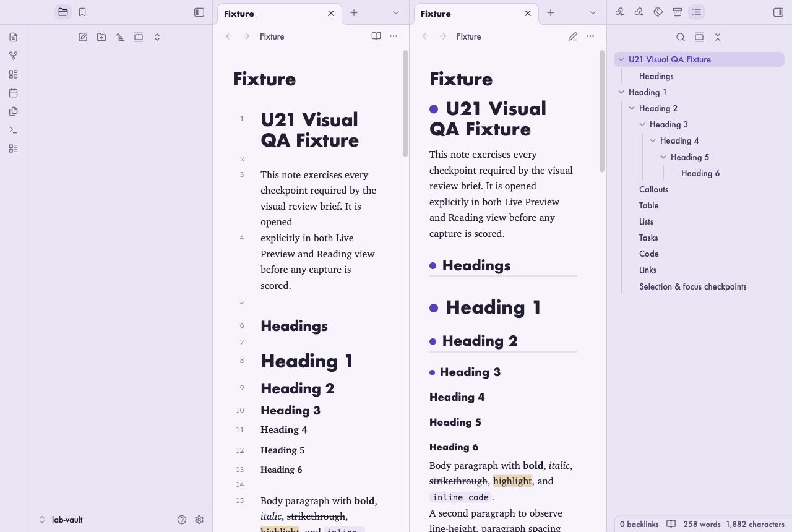This screenshot has width=792, height=532.
Task: Open settings with the gear icon
Action: pos(199,520)
